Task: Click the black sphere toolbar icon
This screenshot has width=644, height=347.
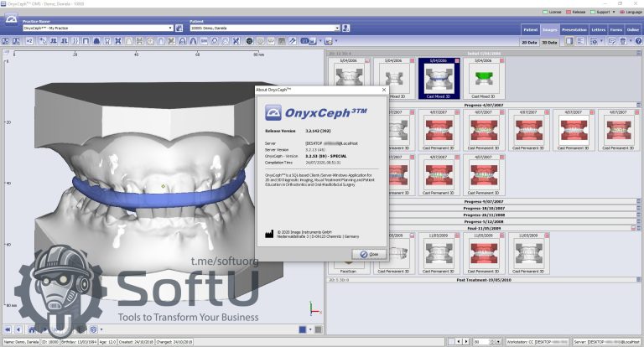Action: pyautogui.click(x=249, y=41)
